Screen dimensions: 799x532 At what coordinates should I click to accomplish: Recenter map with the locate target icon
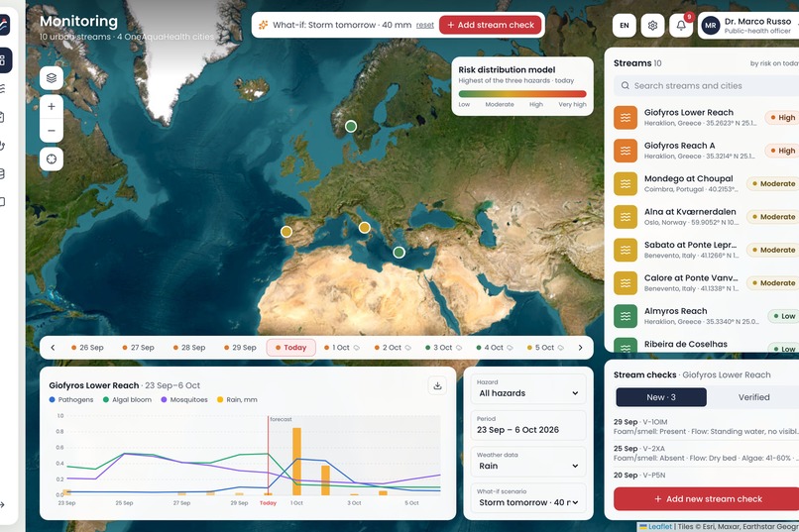click(x=52, y=159)
